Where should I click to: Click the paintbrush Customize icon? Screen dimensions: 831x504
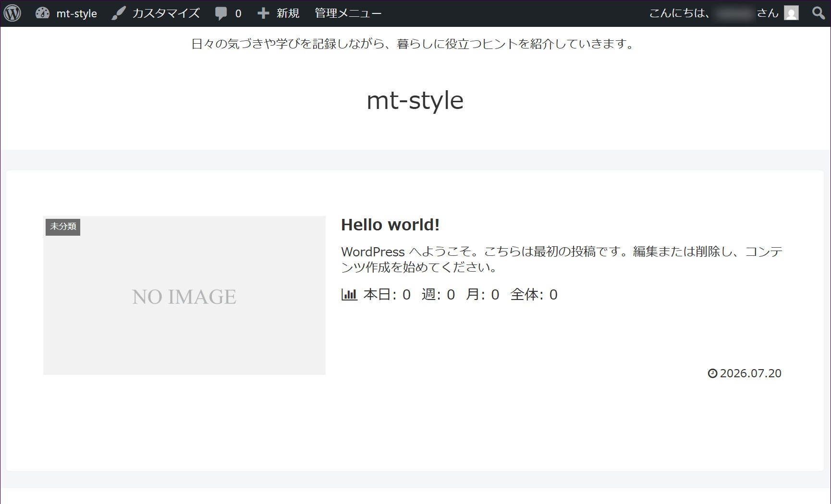coord(119,13)
